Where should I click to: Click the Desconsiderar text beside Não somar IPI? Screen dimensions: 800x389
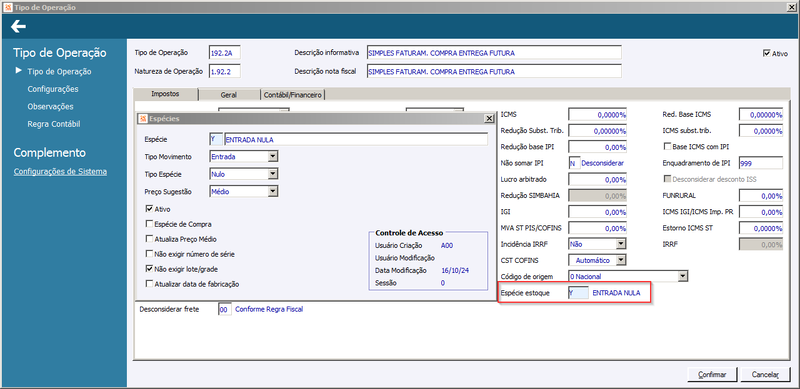(603, 163)
